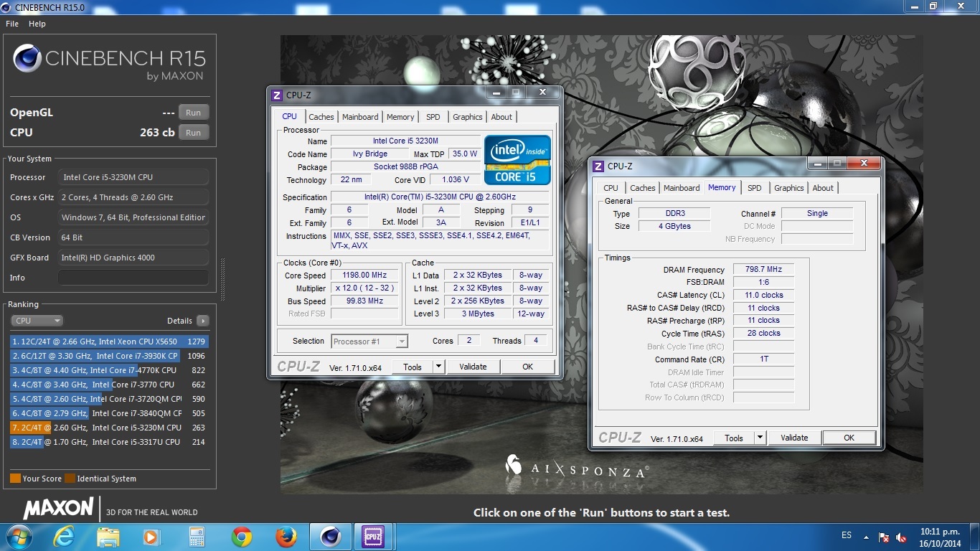Launch Firefox from taskbar
Screen dimensions: 980x551
pyautogui.click(x=286, y=537)
